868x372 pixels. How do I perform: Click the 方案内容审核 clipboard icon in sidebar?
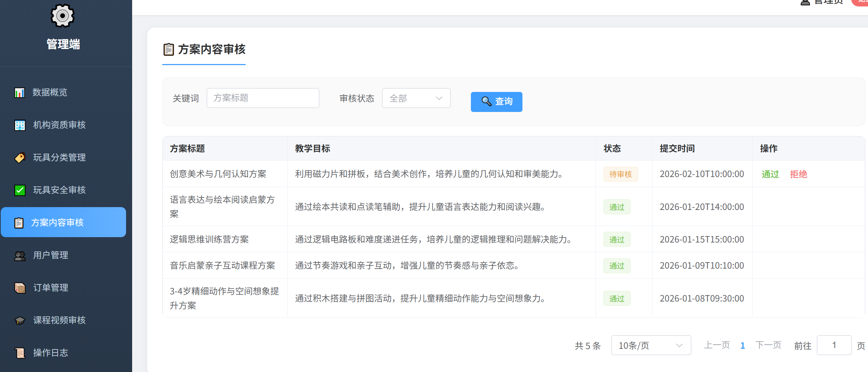point(19,223)
